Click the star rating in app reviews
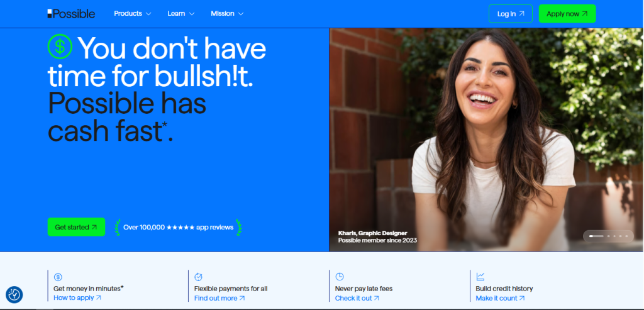The height and width of the screenshot is (310, 644). coord(180,227)
